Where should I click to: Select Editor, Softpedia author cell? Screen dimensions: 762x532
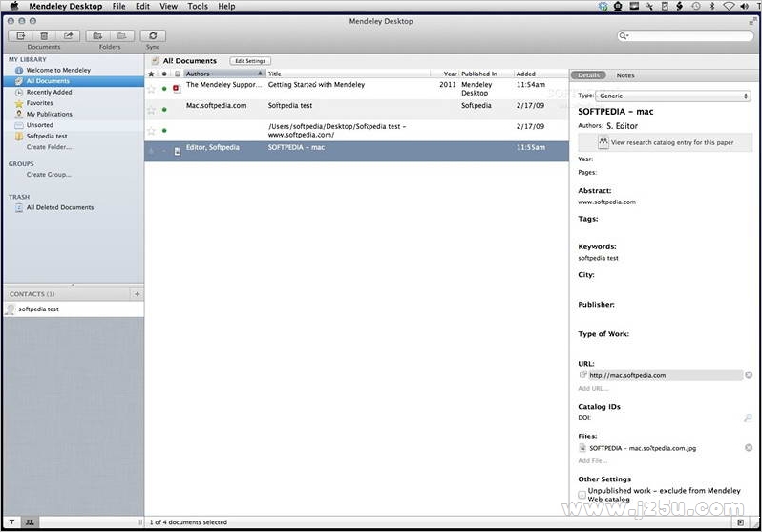pyautogui.click(x=212, y=147)
